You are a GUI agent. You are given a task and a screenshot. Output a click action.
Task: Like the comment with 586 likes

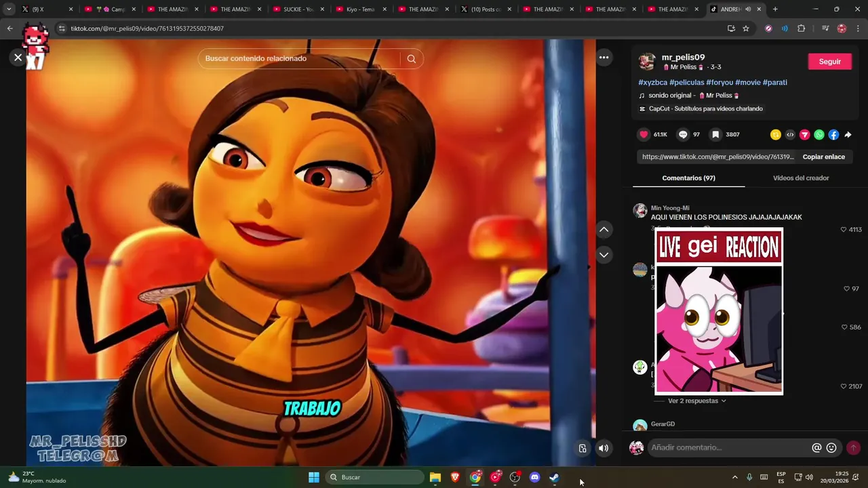pyautogui.click(x=844, y=327)
